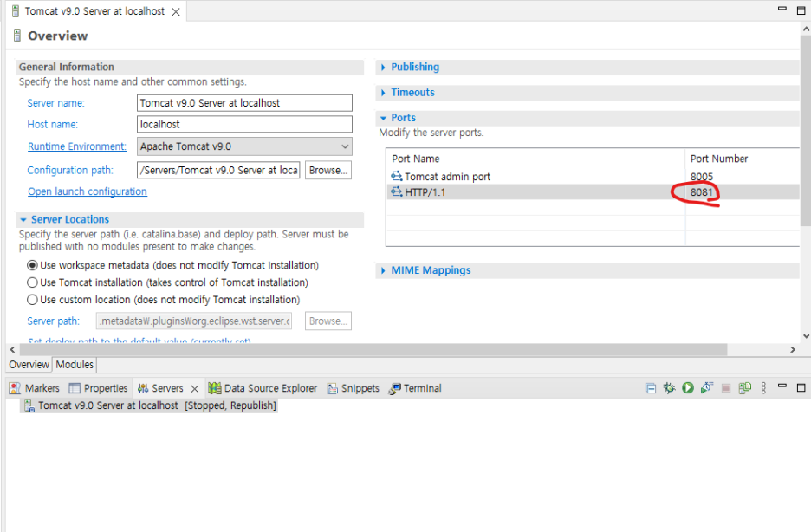
Task: Publish to the server icon
Action: pyautogui.click(x=745, y=388)
